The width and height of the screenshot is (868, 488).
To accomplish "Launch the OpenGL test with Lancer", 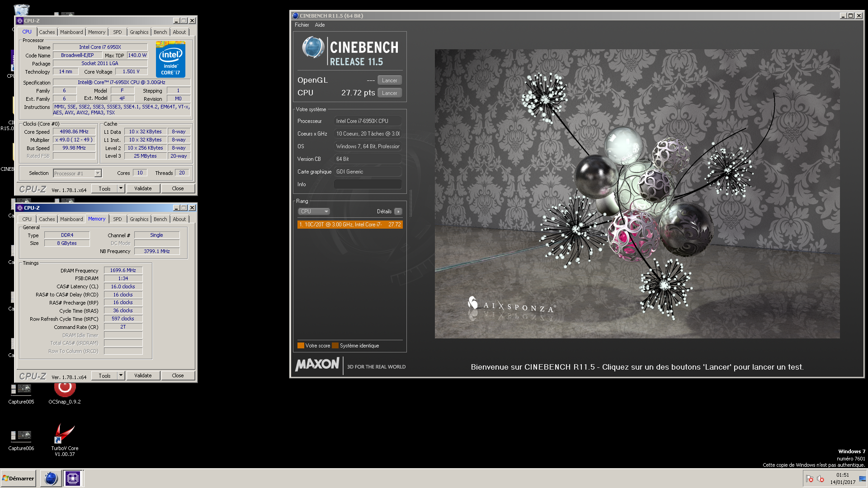I will point(389,80).
